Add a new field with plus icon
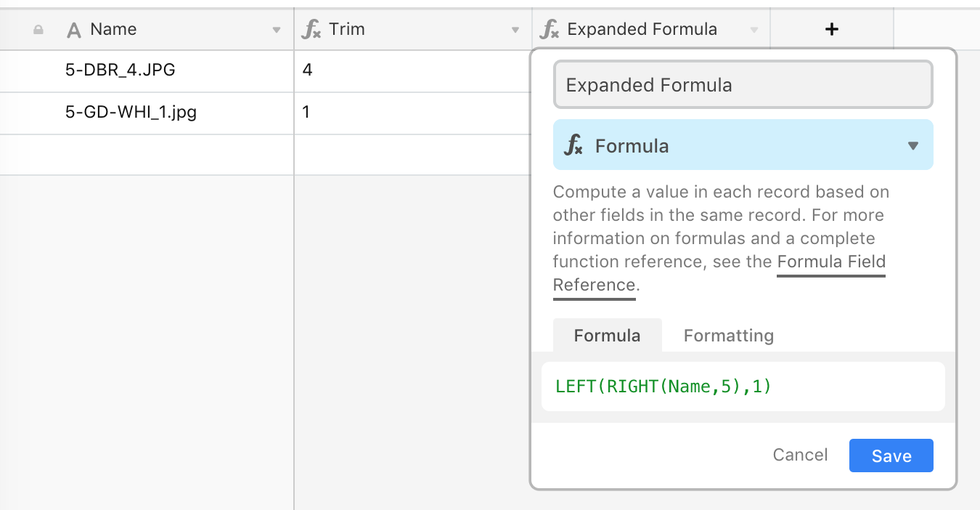980x510 pixels. click(x=832, y=29)
